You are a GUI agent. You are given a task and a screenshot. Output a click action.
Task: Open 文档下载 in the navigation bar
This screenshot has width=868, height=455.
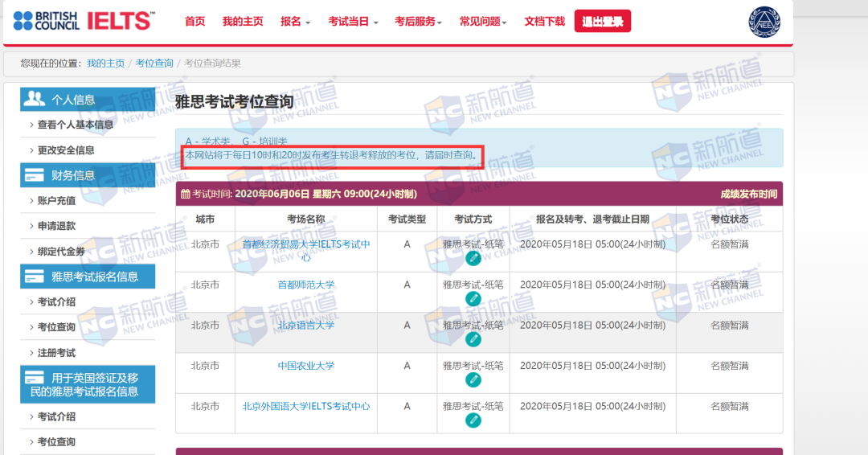(544, 22)
